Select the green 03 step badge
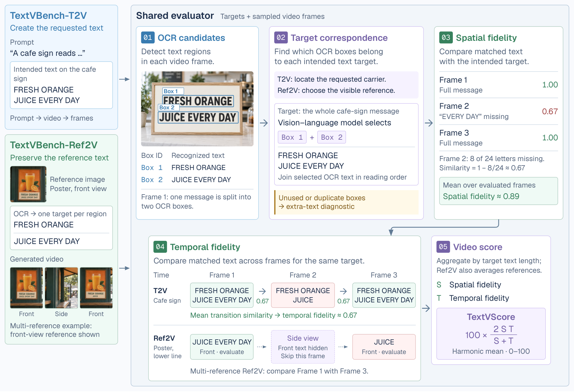This screenshot has width=574, height=392. (x=446, y=38)
